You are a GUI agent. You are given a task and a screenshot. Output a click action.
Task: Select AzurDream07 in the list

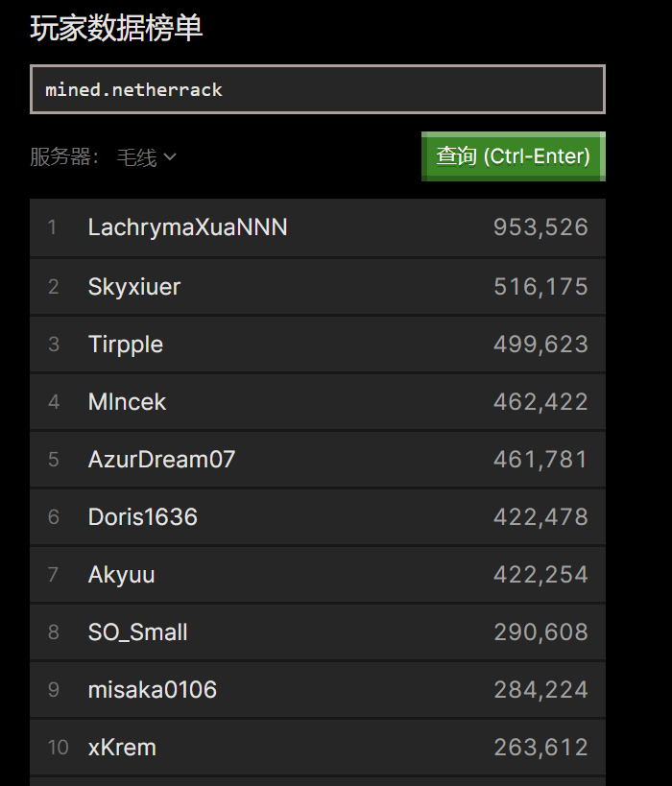click(318, 460)
